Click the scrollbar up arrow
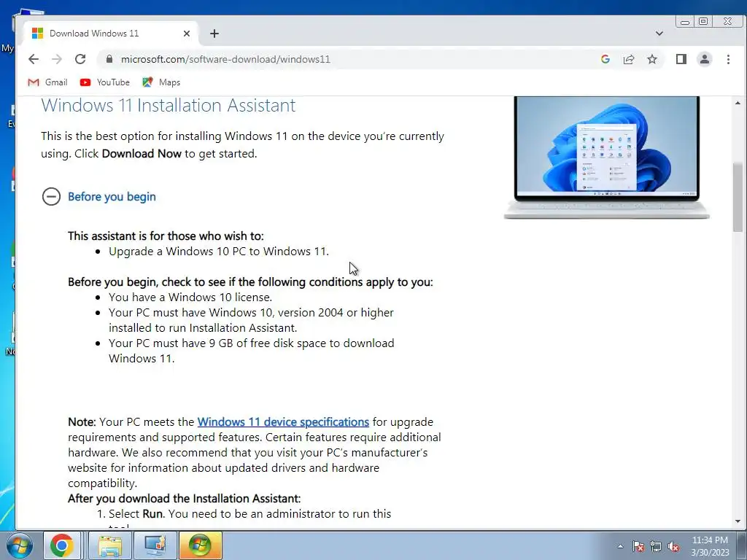 (738, 103)
